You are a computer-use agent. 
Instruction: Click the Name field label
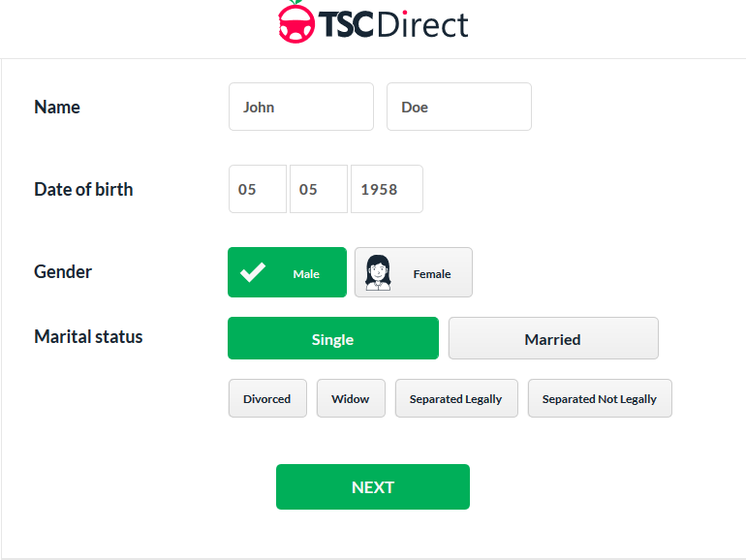click(x=57, y=107)
